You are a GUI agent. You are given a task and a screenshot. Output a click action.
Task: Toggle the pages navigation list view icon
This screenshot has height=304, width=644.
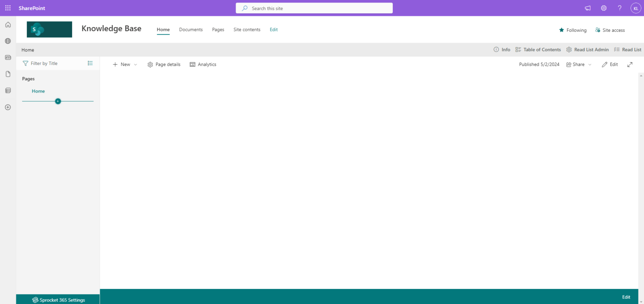tap(90, 63)
